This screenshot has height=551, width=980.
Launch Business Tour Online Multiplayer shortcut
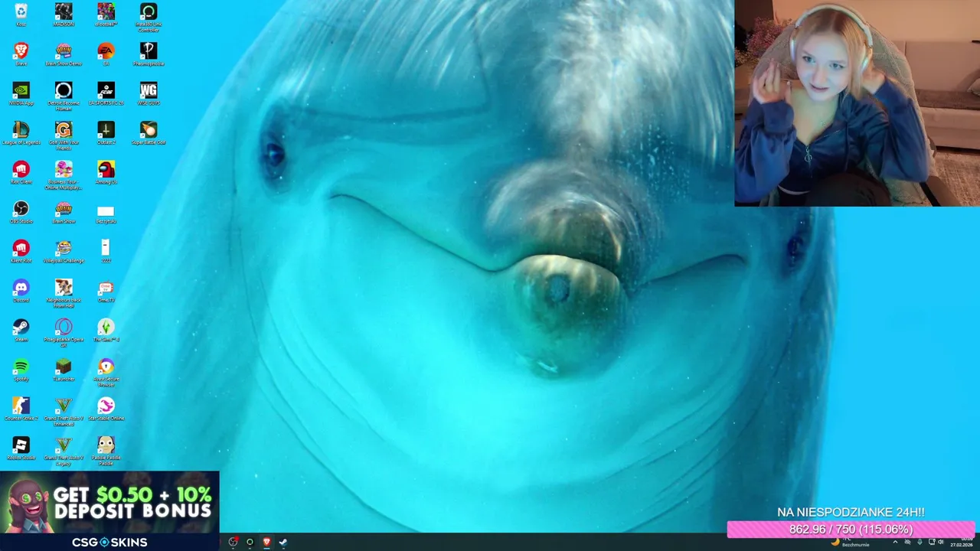(64, 174)
